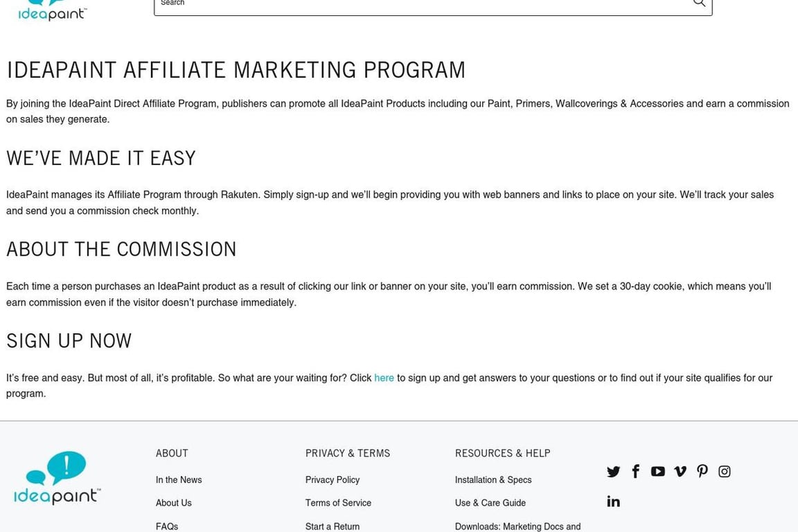Open "In the News" footer link
The image size is (798, 532).
click(179, 480)
